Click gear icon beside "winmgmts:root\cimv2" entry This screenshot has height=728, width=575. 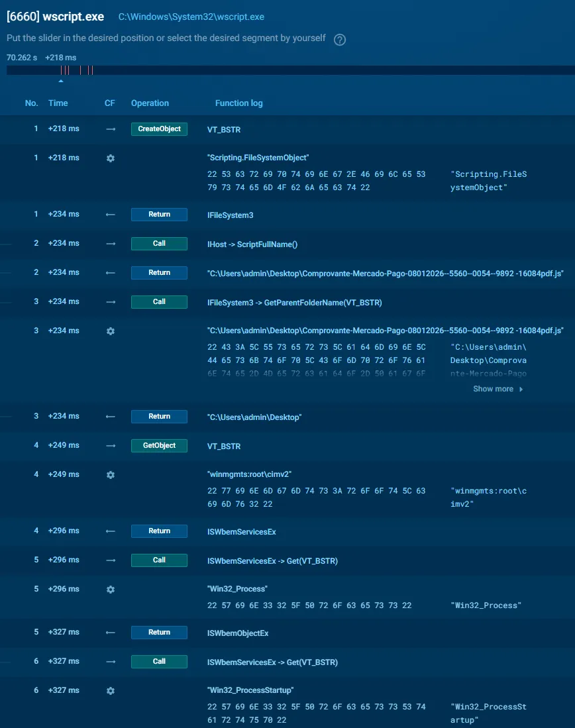pos(111,475)
